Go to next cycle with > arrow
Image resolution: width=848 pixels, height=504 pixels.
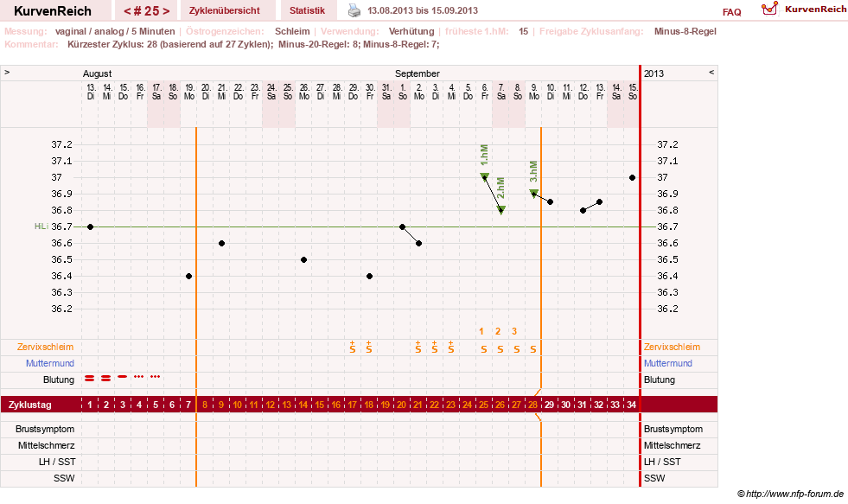tap(166, 11)
